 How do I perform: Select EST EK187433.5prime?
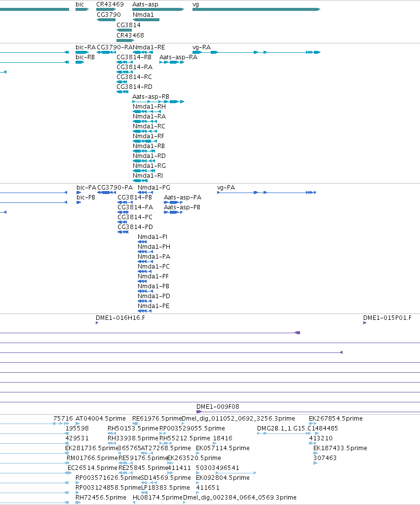[x=316, y=454]
